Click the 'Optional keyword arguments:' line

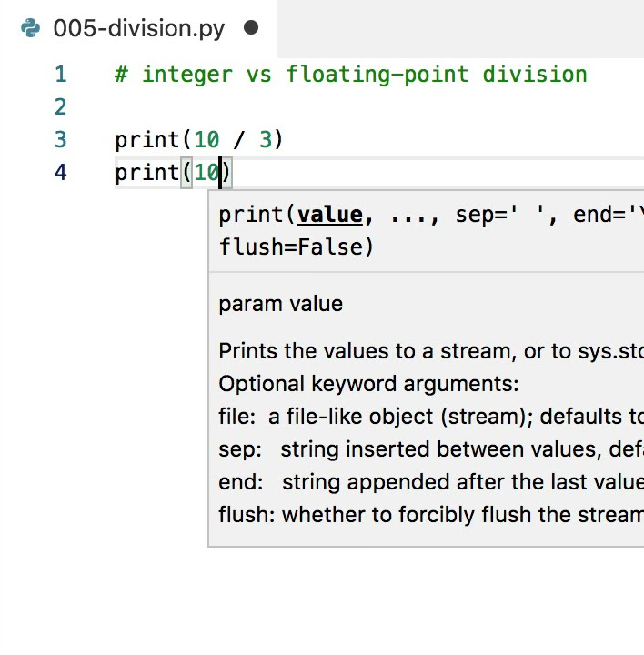368,384
